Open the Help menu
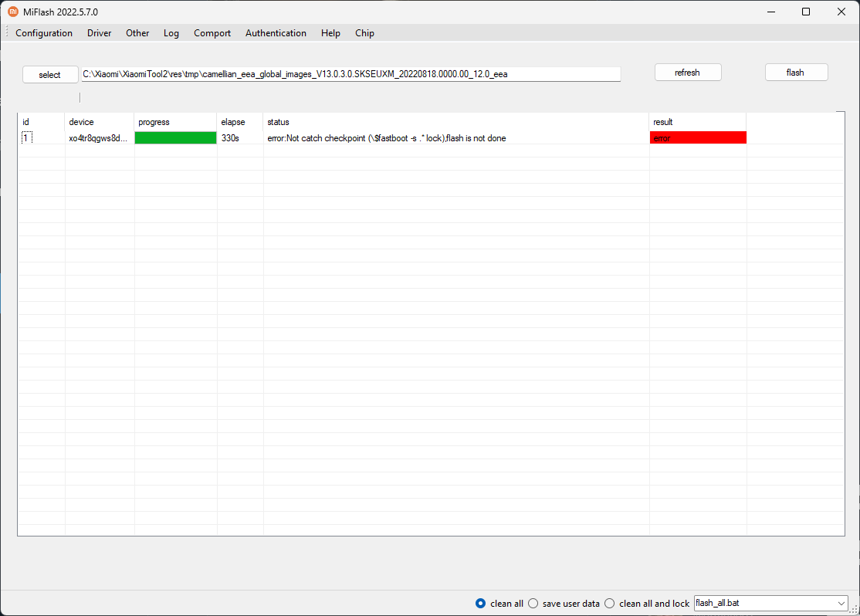Viewport: 860px width, 616px height. tap(330, 33)
